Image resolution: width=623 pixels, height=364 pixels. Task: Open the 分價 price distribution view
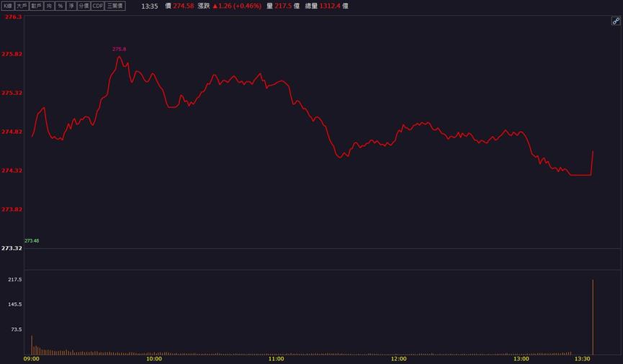[84, 6]
